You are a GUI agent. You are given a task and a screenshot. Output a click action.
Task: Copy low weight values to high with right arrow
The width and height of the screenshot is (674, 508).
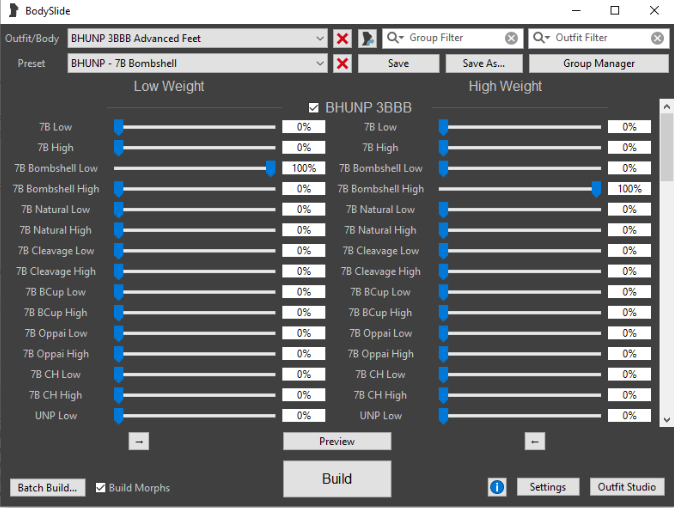tap(139, 441)
